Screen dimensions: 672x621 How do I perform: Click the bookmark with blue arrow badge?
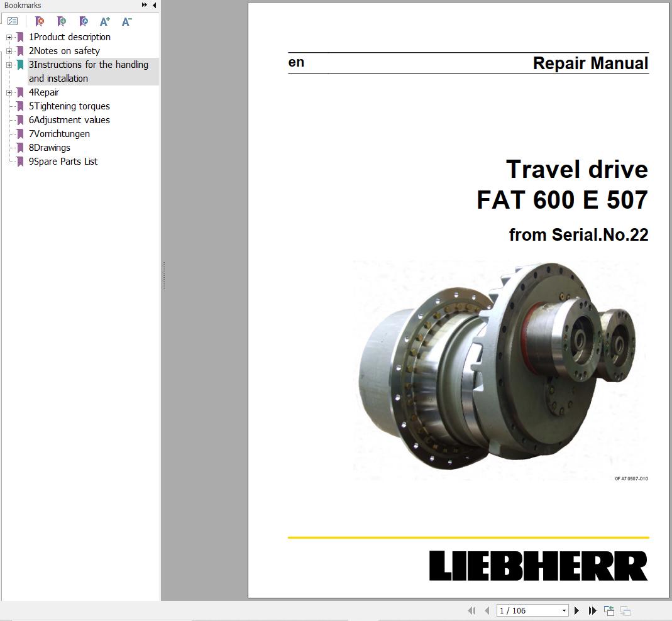pyautogui.click(x=84, y=21)
